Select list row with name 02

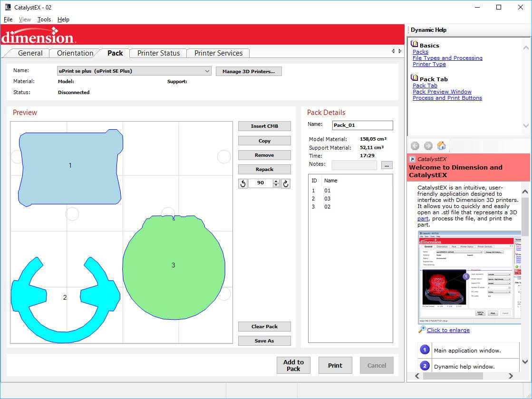(x=350, y=207)
